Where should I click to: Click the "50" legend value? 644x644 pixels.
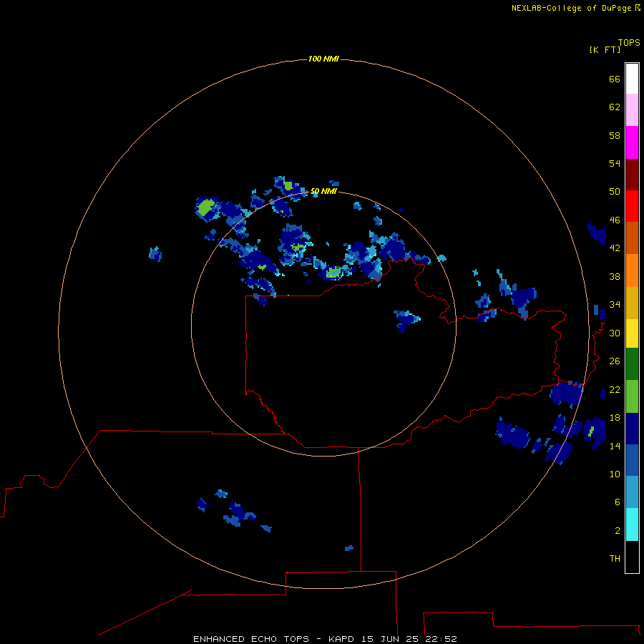click(615, 192)
